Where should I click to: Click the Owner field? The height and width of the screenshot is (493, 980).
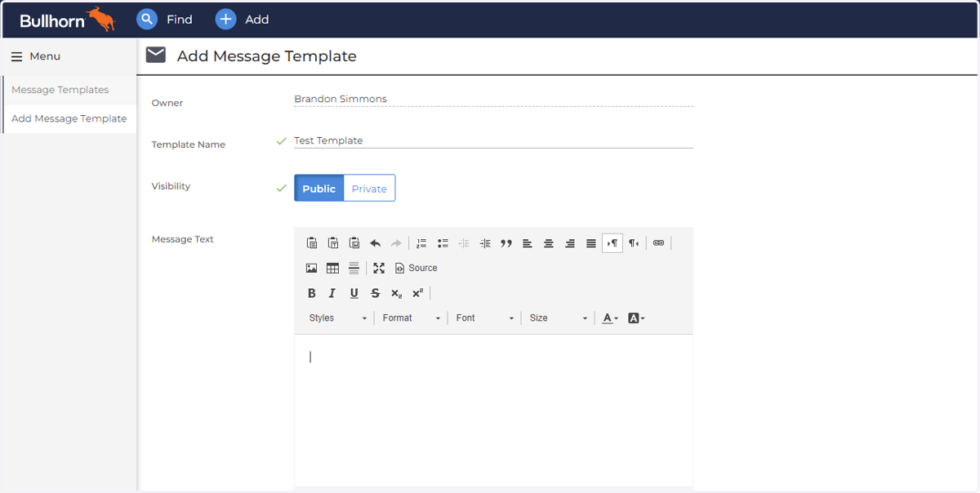pyautogui.click(x=493, y=99)
